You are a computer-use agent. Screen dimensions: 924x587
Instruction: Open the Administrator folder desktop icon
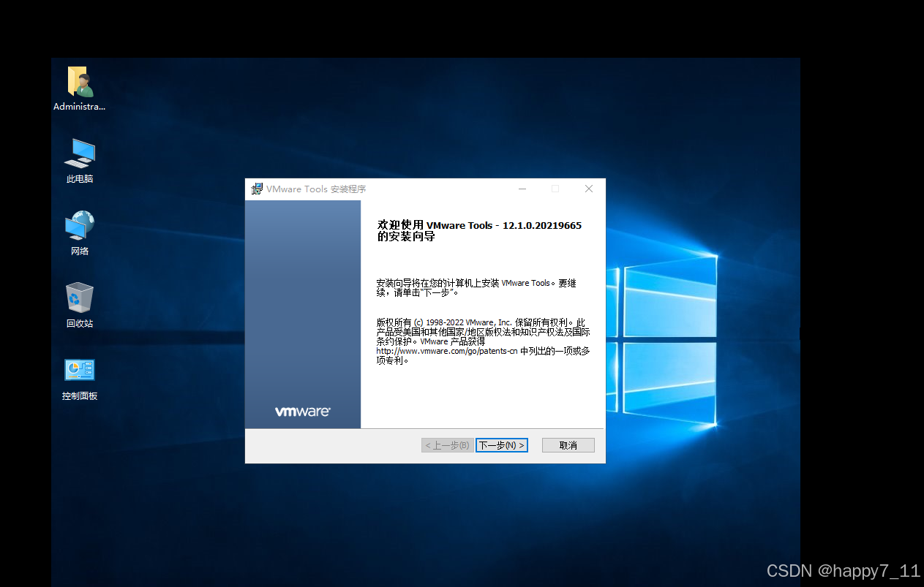(x=80, y=88)
